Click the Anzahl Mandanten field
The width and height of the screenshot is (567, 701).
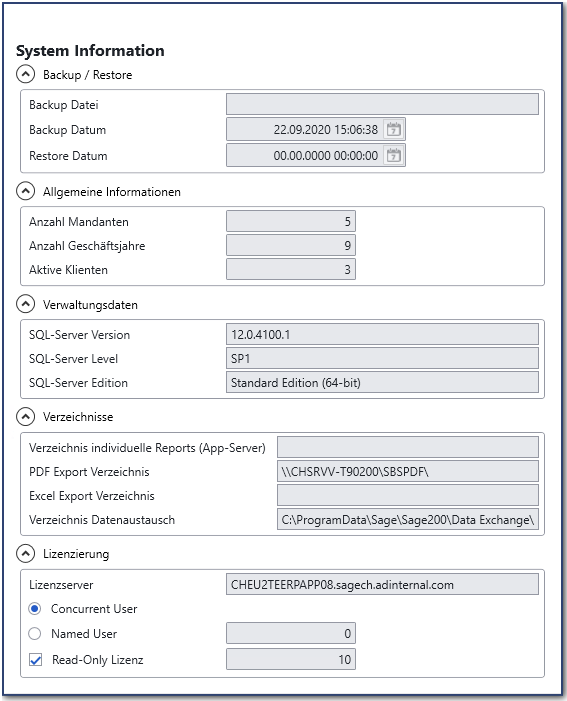291,221
